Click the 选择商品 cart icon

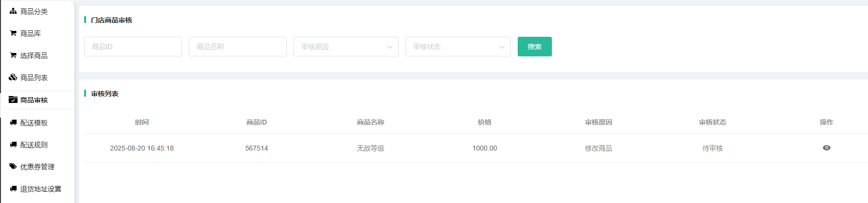click(13, 55)
